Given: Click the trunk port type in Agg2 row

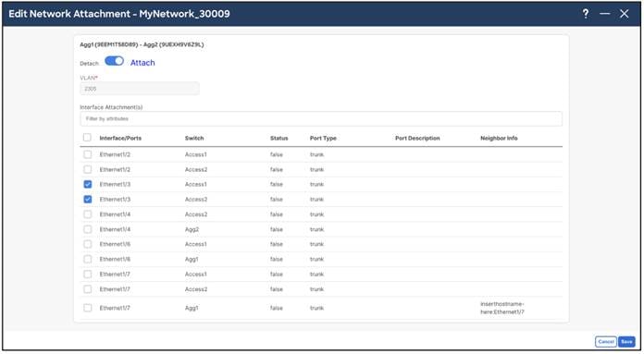Looking at the screenshot, I should (316, 229).
